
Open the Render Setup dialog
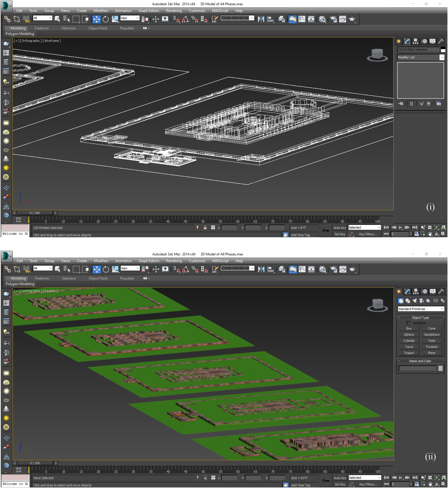(x=333, y=19)
